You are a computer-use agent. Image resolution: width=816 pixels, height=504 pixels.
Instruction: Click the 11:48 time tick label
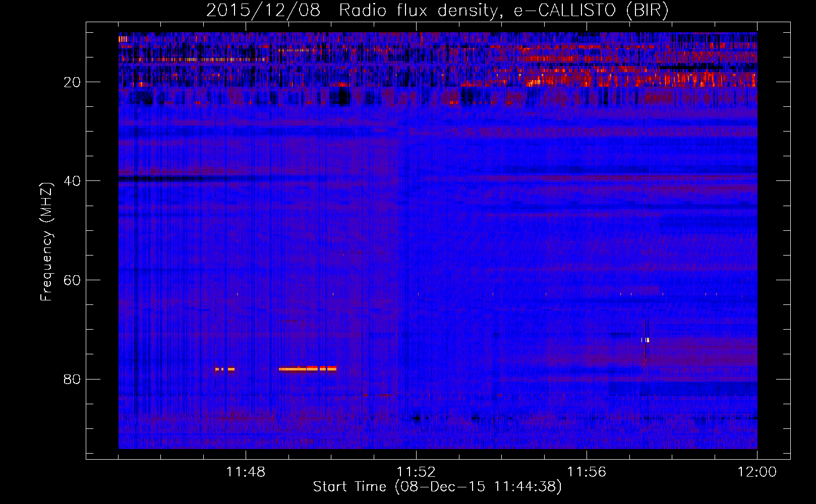pyautogui.click(x=246, y=472)
